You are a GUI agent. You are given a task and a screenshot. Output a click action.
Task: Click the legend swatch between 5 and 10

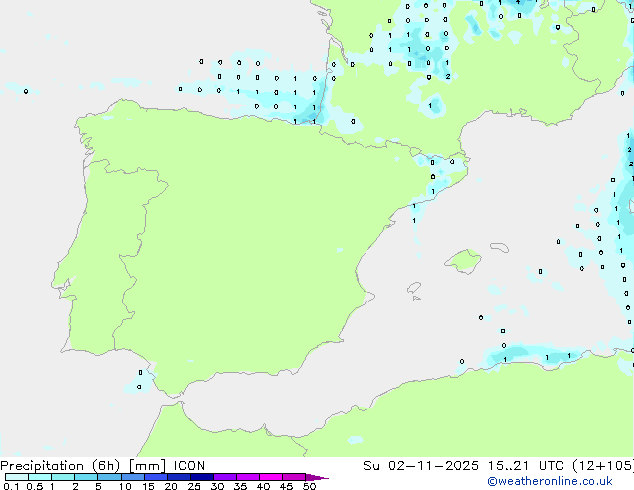click(109, 477)
